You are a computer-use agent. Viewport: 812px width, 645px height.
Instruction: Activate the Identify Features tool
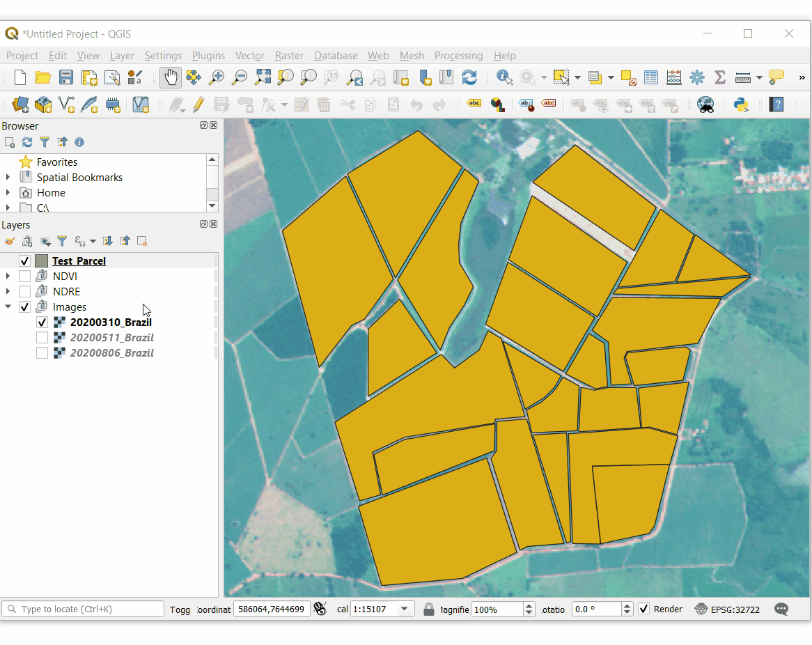pos(504,77)
